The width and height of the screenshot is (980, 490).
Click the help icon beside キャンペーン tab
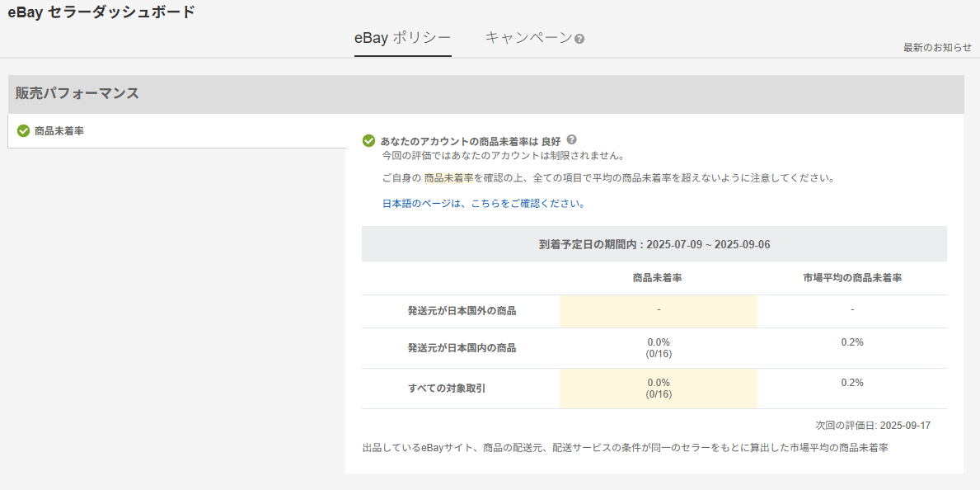579,39
